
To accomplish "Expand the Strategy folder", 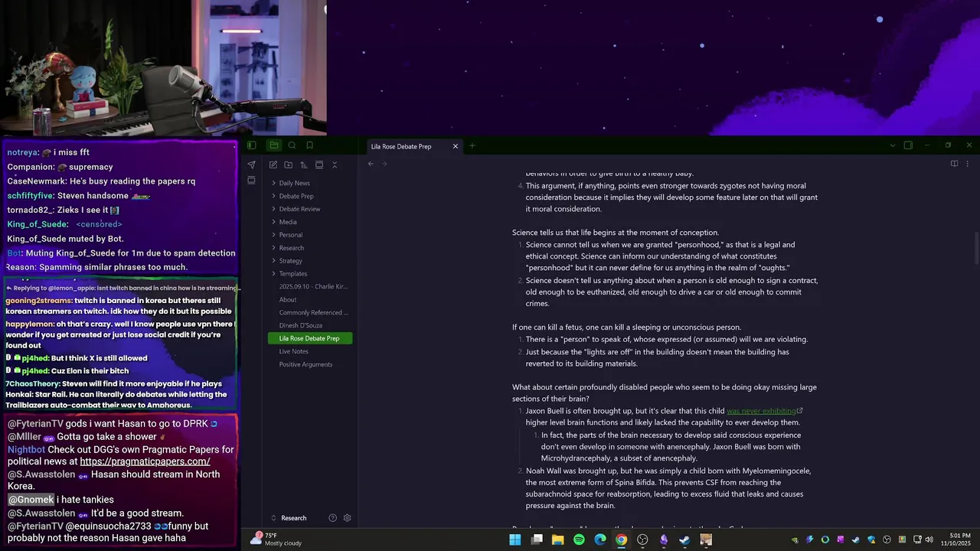I will pyautogui.click(x=309, y=261).
